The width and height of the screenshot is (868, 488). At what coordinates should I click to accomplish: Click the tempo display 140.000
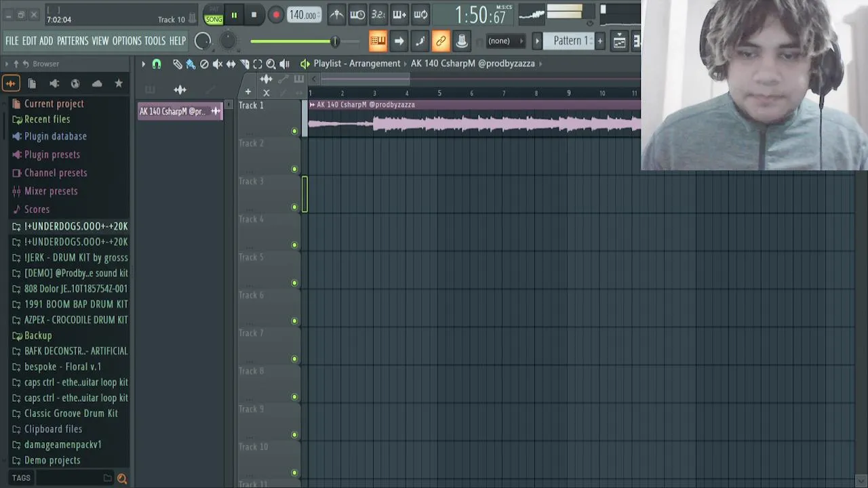(304, 15)
